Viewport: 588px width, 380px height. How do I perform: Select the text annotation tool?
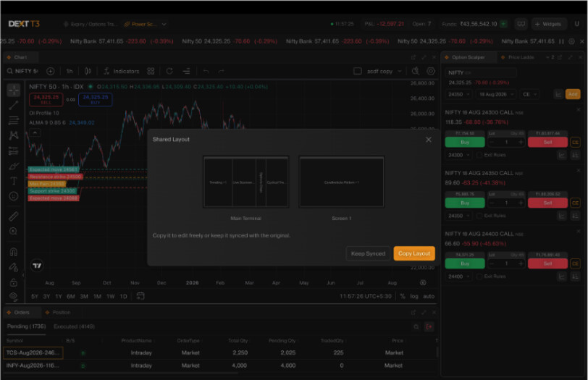click(x=14, y=181)
